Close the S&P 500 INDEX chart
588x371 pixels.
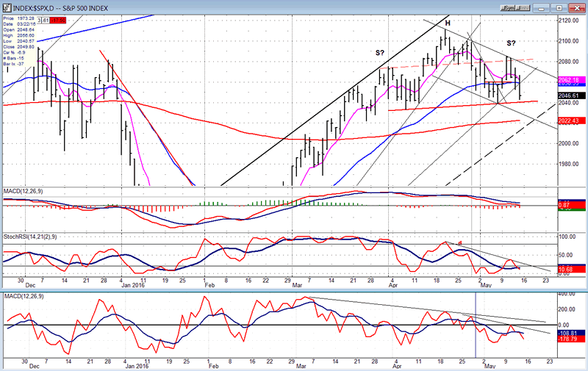coord(578,7)
